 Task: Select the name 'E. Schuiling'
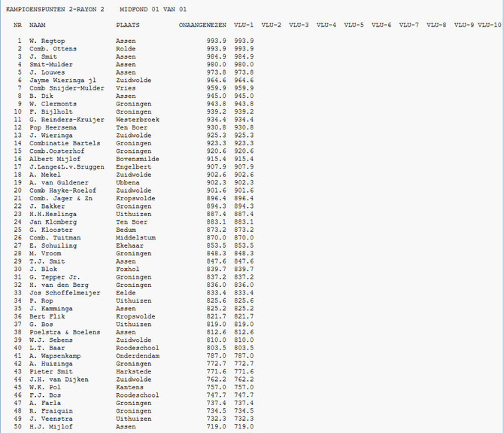coord(53,245)
